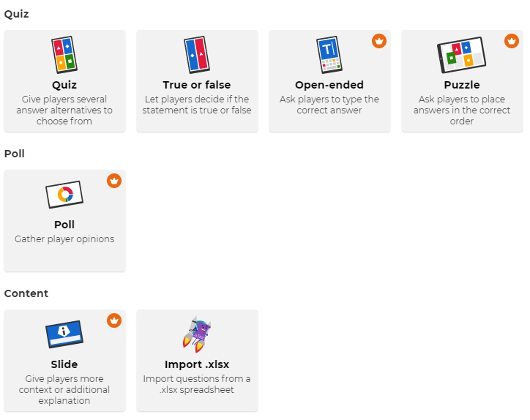
Task: Click the Import .xlsx rocket icon
Action: coord(197,334)
